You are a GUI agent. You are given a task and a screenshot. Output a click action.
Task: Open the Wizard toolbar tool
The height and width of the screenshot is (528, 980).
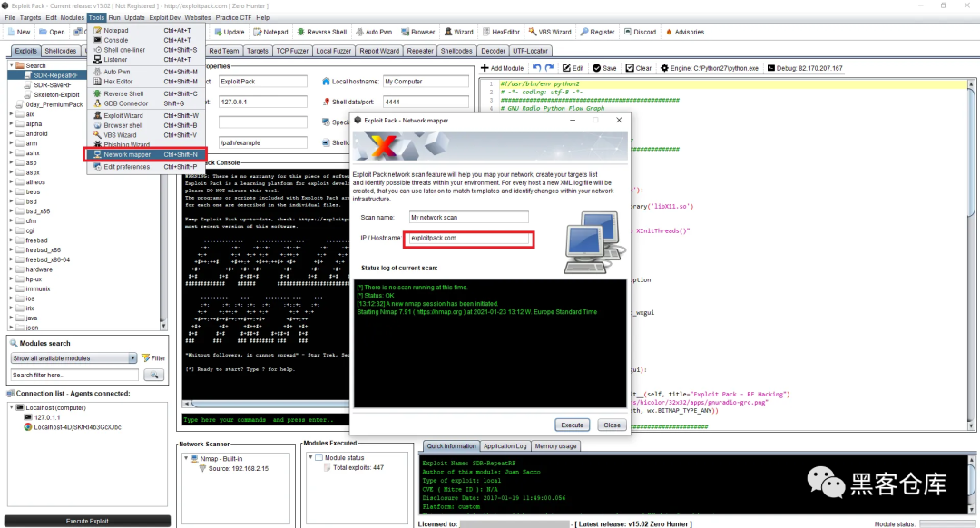point(459,32)
